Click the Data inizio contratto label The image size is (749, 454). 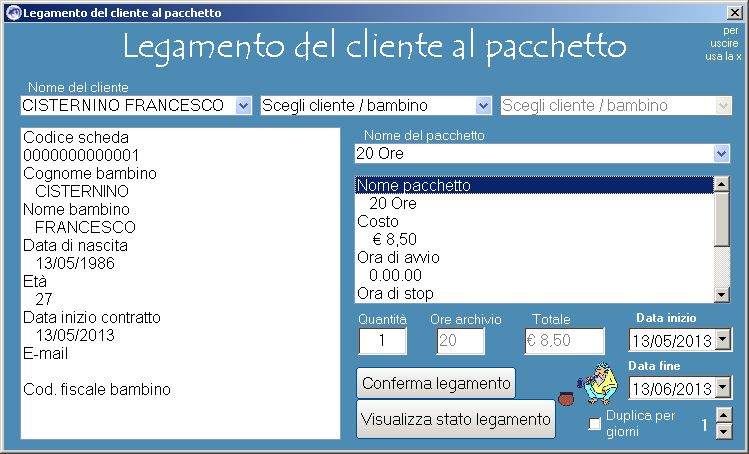click(92, 317)
